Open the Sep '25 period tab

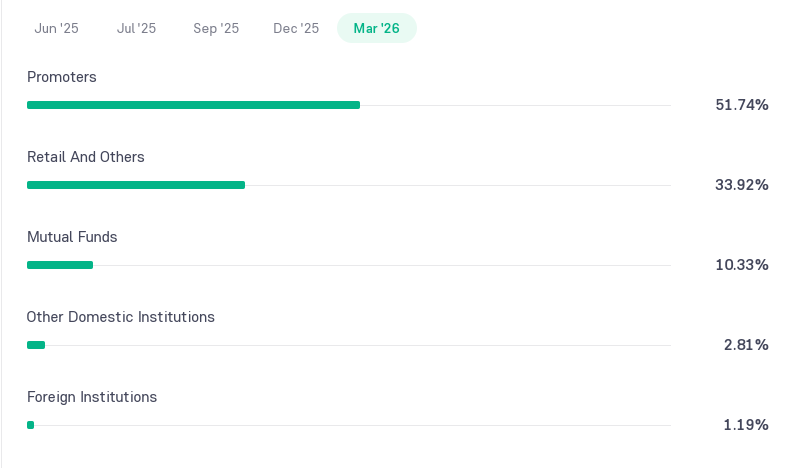(216, 28)
